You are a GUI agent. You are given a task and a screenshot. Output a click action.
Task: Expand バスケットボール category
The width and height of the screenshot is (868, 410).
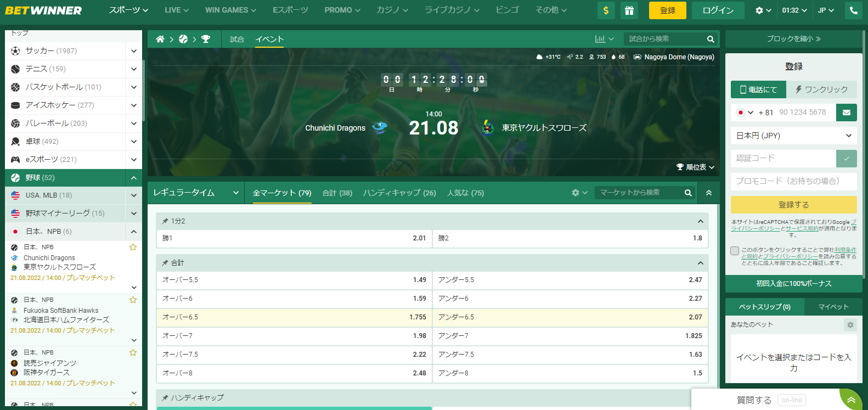tap(134, 87)
